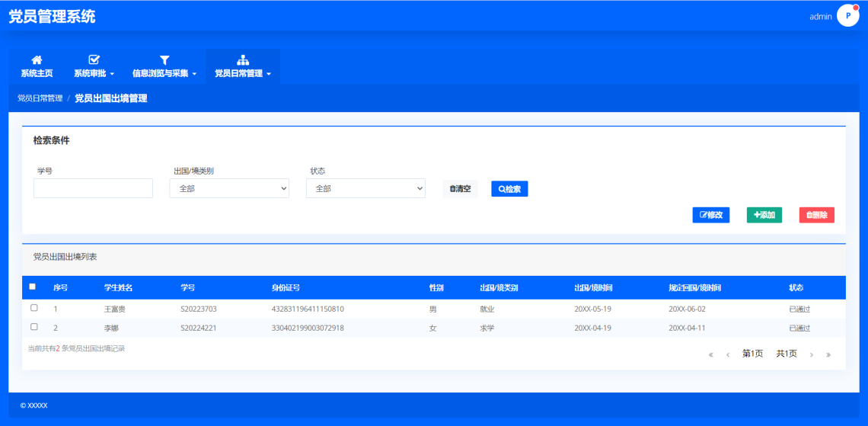Click the 就业 category cell
Viewport: 868px width, 426px height.
[487, 309]
